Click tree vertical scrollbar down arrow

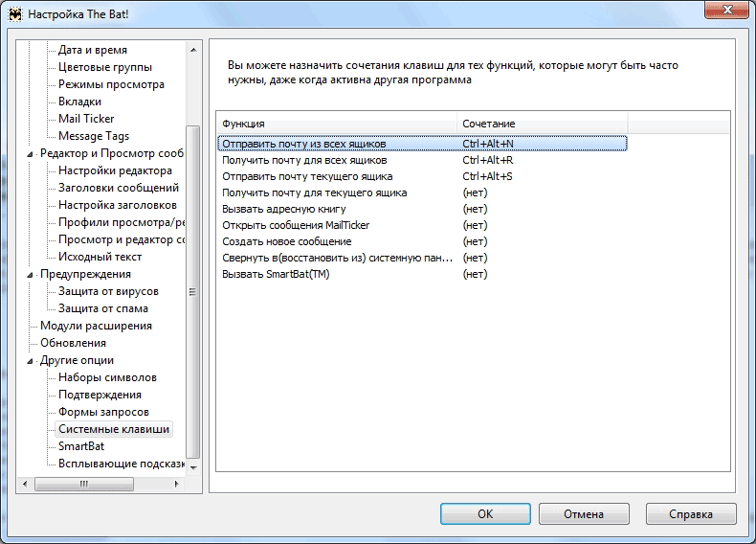[x=193, y=467]
